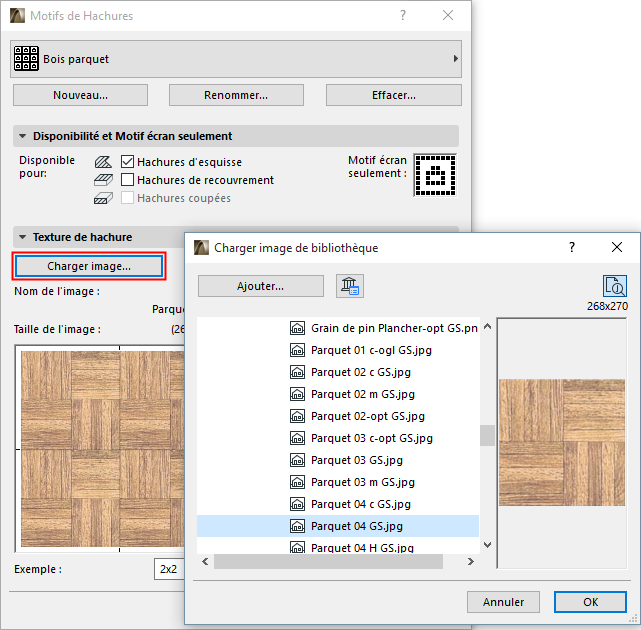Click the cut fill icon beside Hachures coupées
This screenshot has height=630, width=641.
pos(103,198)
